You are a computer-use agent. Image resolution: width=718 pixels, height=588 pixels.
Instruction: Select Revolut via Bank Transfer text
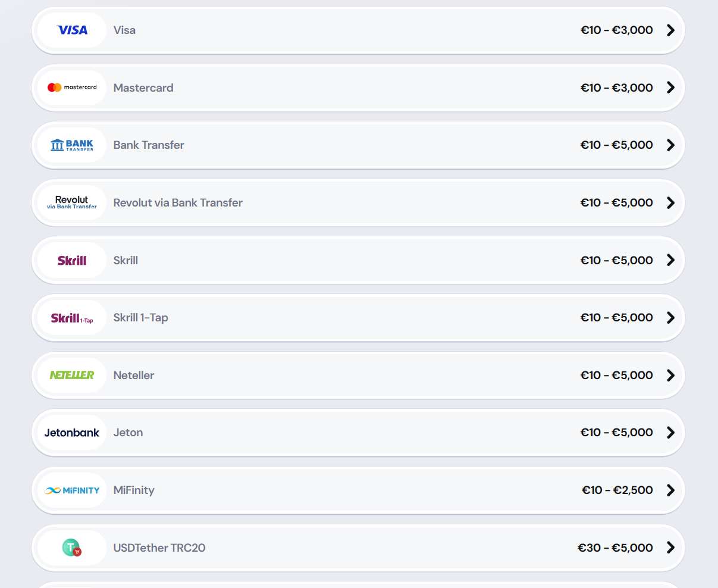[x=178, y=202]
